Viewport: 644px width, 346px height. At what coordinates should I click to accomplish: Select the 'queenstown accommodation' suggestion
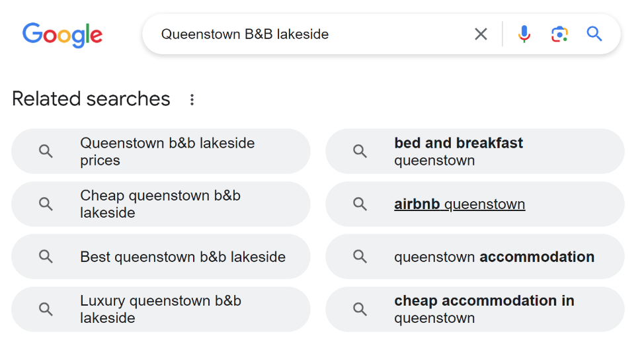click(x=475, y=257)
